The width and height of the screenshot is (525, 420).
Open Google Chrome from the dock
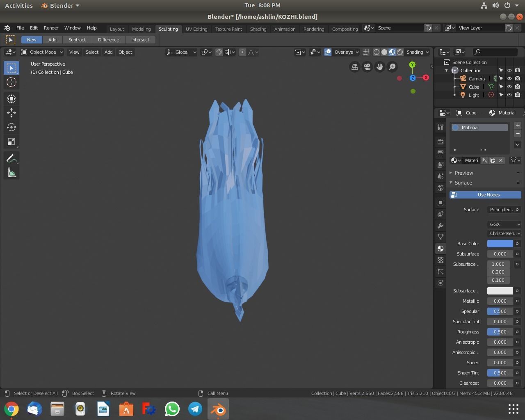[11, 409]
